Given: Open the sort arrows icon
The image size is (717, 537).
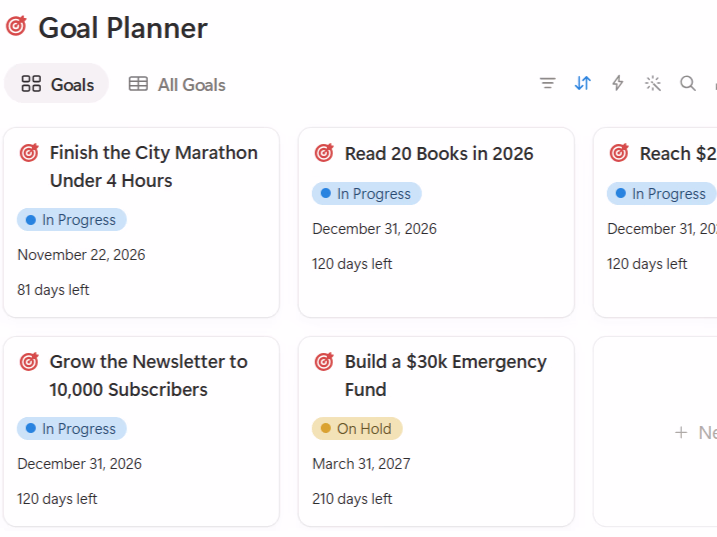Looking at the screenshot, I should [583, 83].
